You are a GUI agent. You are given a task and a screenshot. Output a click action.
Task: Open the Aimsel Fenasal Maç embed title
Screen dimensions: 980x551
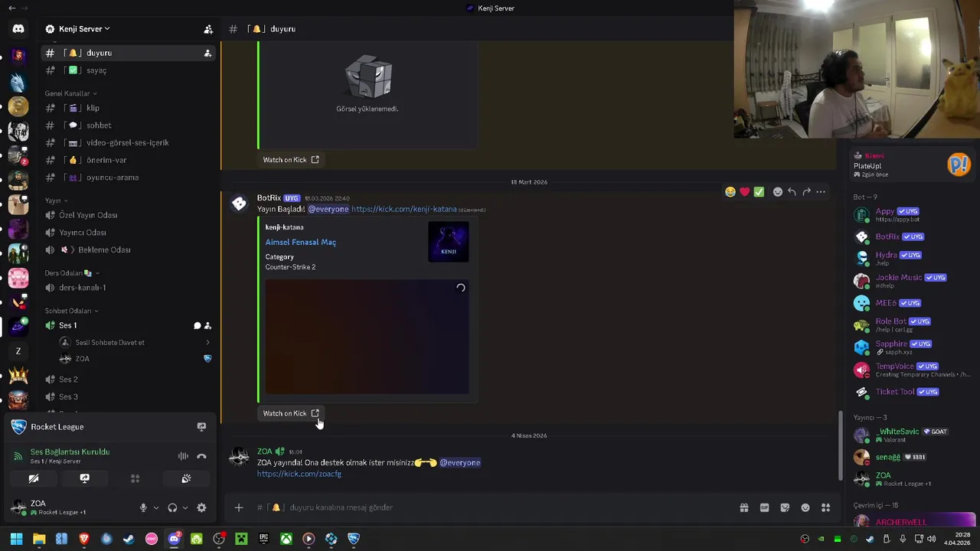point(301,242)
